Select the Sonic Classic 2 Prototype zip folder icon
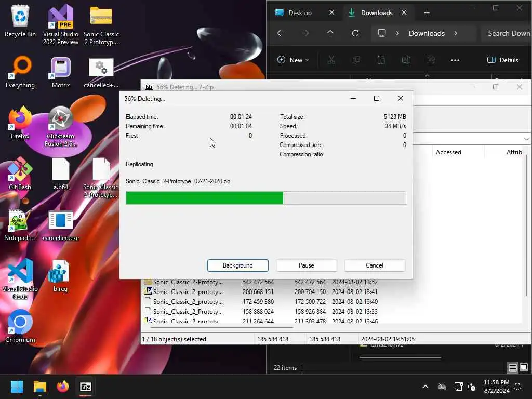 point(101,24)
